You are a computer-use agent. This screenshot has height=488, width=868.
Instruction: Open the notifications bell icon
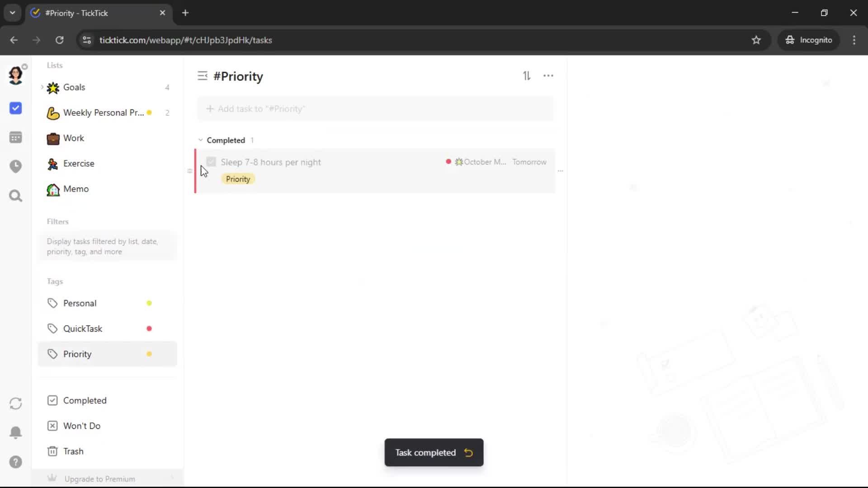[16, 432]
